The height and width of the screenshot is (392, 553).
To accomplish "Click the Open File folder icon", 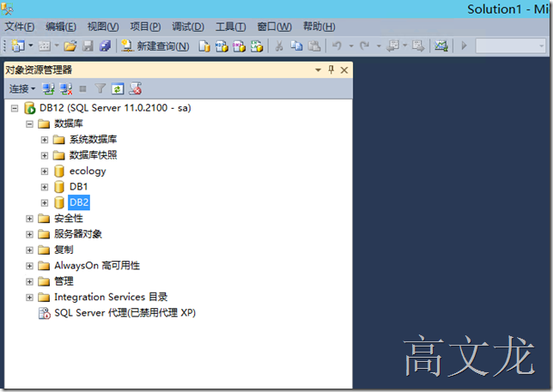I will pos(70,45).
